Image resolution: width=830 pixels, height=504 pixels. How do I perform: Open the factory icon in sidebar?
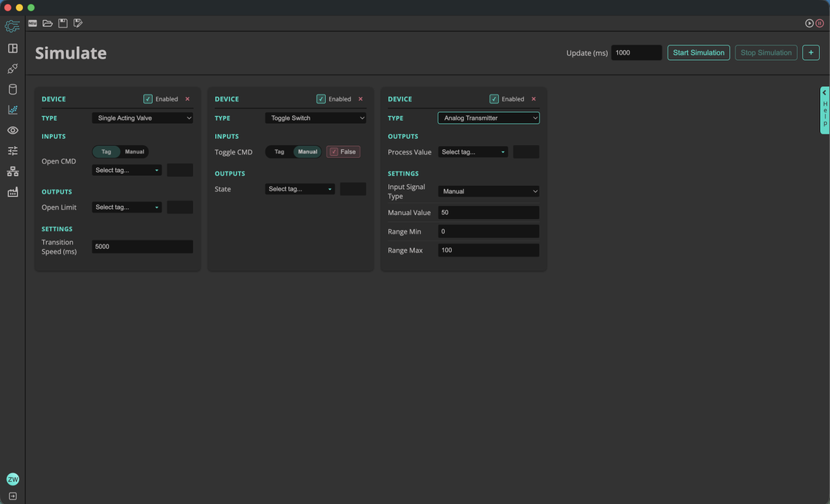click(12, 192)
